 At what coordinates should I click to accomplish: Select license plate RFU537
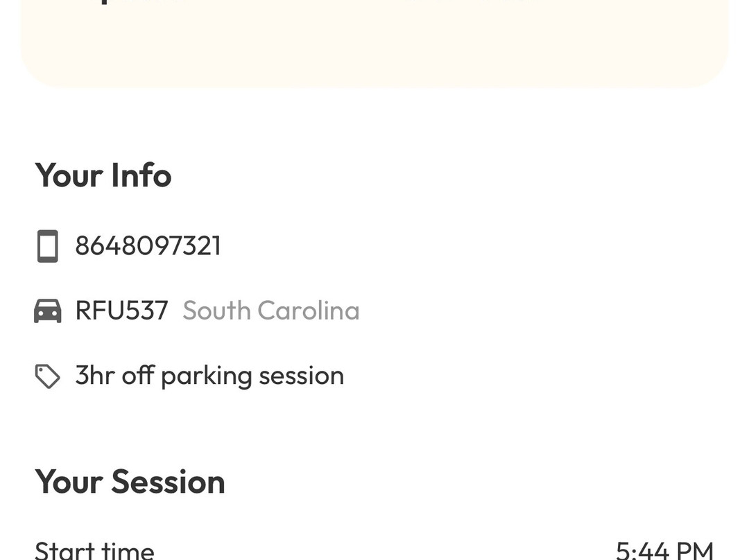point(121,310)
